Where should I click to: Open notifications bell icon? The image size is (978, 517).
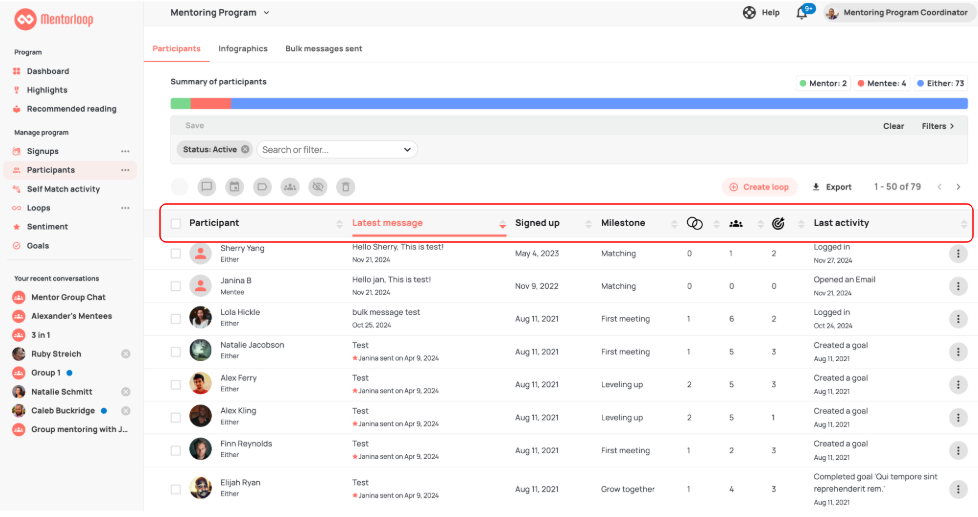click(x=801, y=13)
